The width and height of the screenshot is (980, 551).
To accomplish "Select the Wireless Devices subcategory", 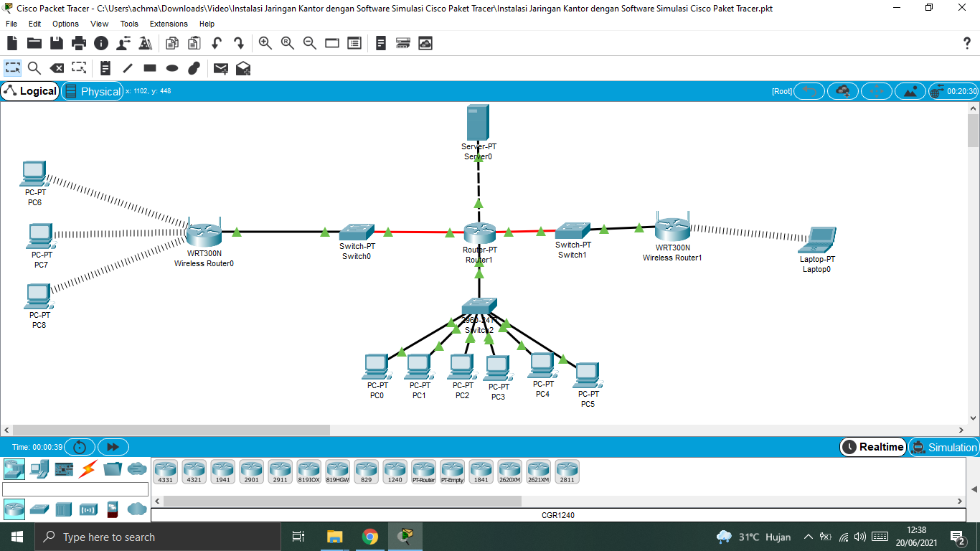I will pos(88,509).
